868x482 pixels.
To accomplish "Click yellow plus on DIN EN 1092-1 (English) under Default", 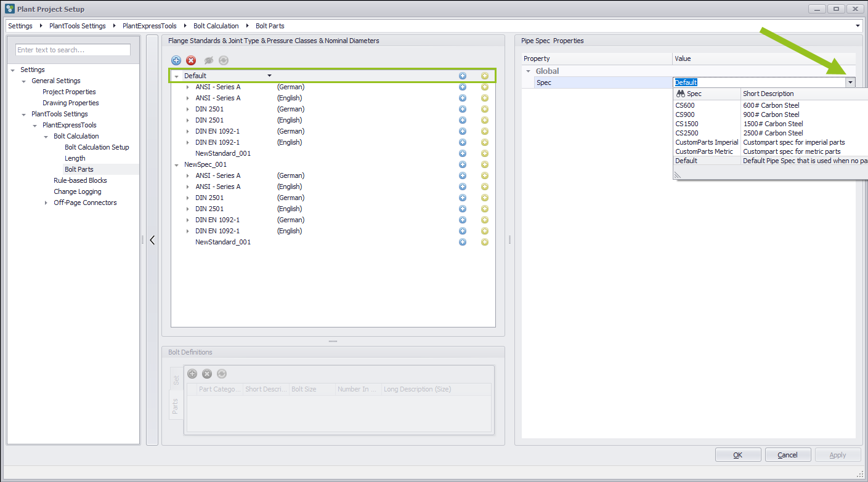I will click(x=485, y=142).
